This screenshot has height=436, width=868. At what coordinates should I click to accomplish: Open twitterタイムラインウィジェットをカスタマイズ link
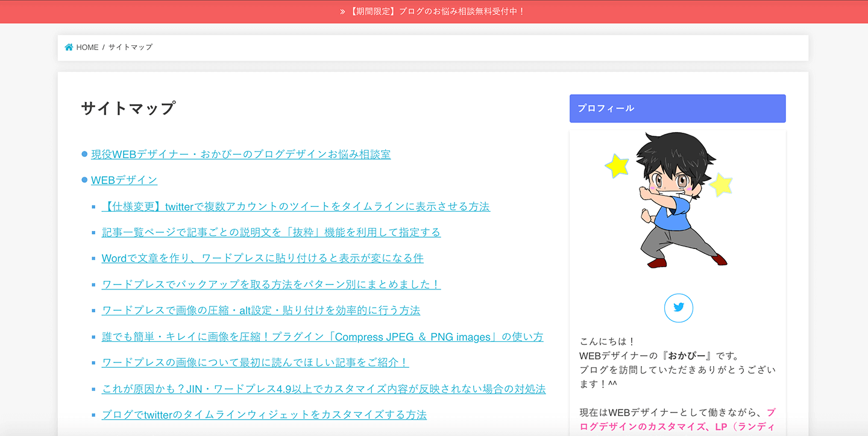[x=264, y=415]
